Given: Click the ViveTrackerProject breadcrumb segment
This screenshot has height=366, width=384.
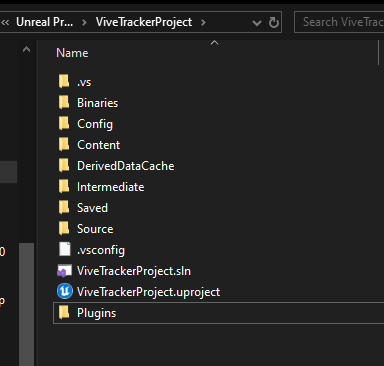Looking at the screenshot, I should click(x=144, y=22).
